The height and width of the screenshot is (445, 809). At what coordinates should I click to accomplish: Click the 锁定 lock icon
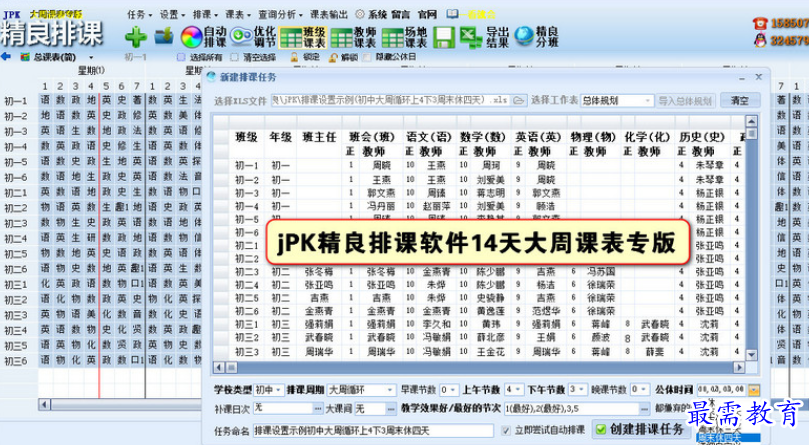pos(294,57)
